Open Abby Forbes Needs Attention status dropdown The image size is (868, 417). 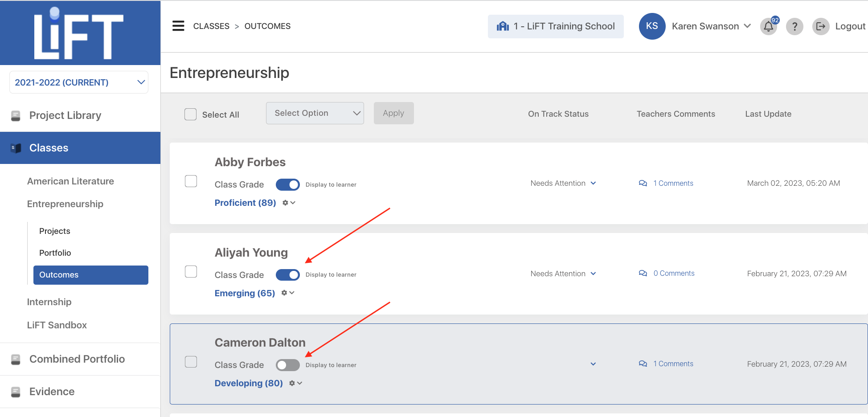[x=563, y=183]
